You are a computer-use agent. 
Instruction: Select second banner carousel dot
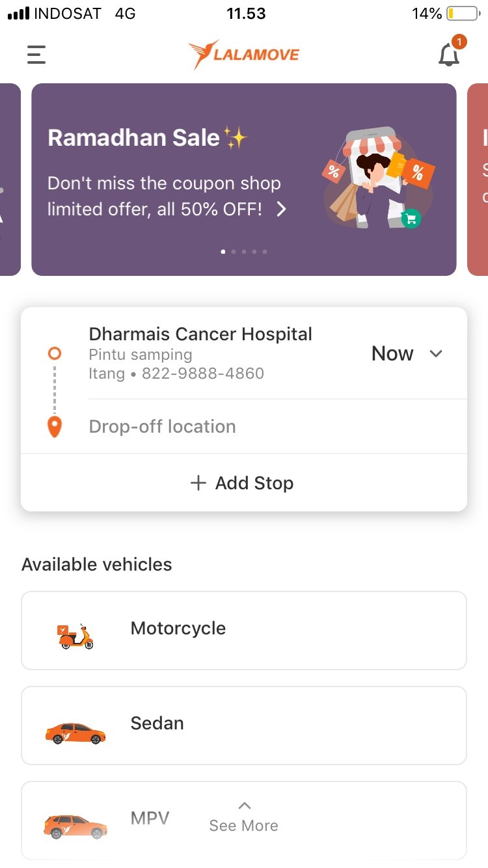pos(234,251)
